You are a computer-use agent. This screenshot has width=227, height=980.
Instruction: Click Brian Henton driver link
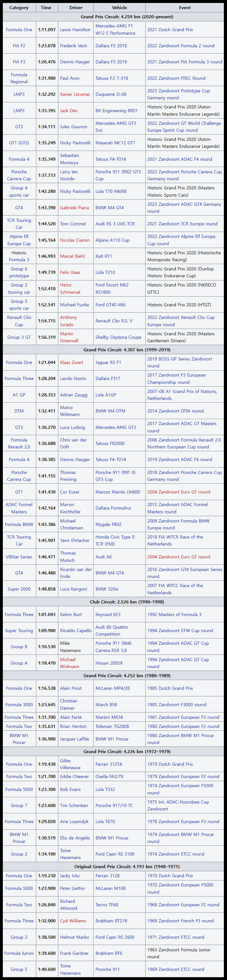click(73, 726)
